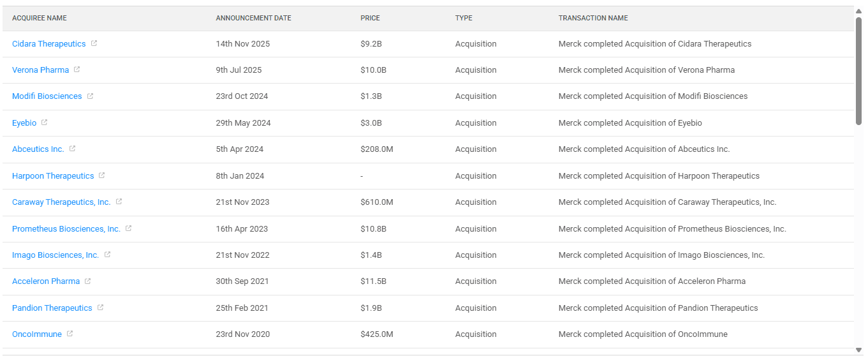Click the scrollbar up arrow
The height and width of the screenshot is (358, 868).
pos(858,11)
